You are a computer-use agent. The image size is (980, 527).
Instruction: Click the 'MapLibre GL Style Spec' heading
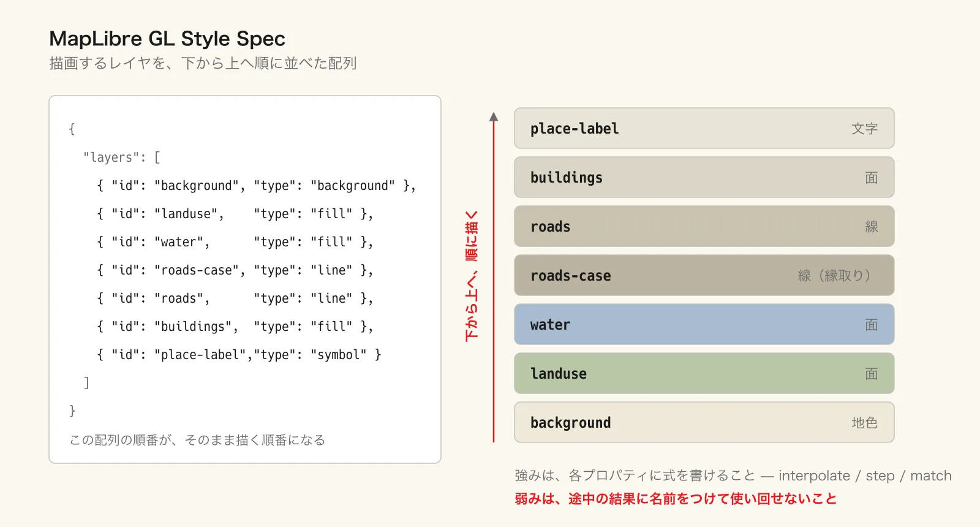167,39
